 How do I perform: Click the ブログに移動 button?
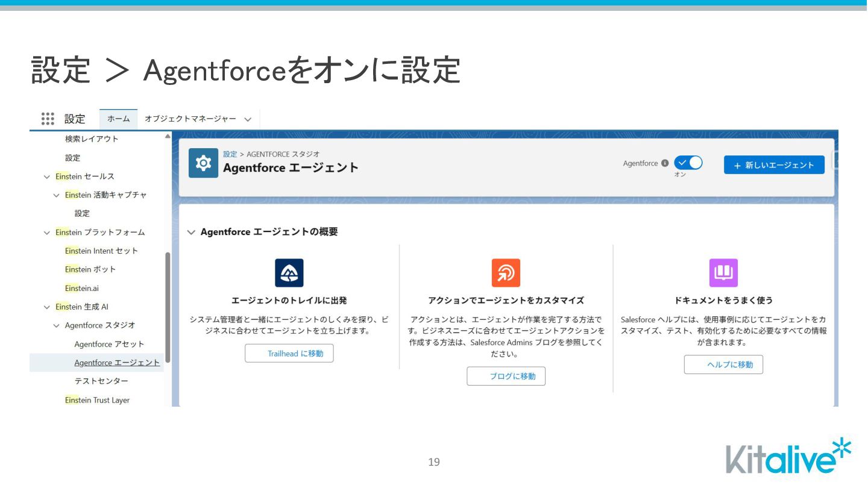506,376
